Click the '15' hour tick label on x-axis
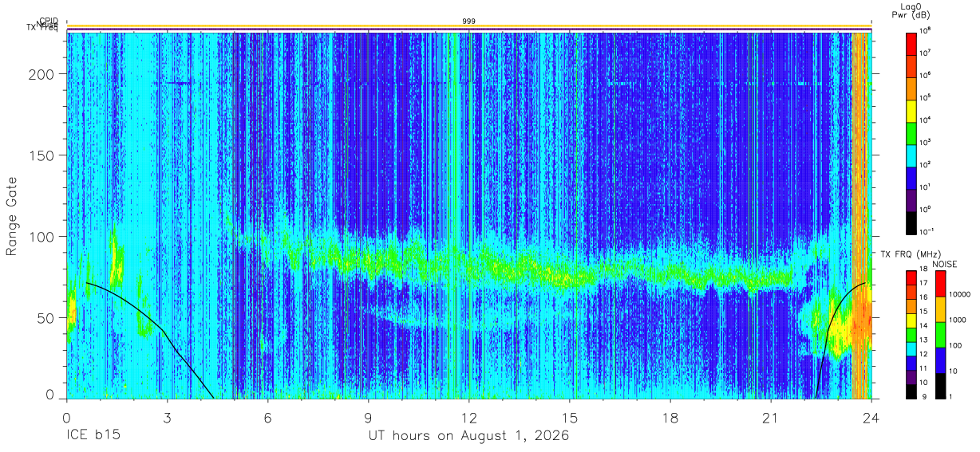 (570, 417)
